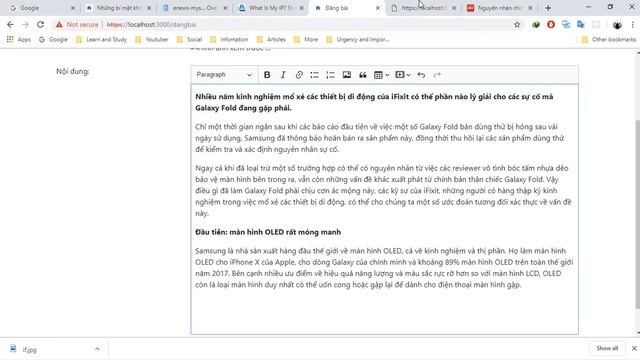Close the Đăng bài tab
The width and height of the screenshot is (640, 360).
(x=378, y=8)
